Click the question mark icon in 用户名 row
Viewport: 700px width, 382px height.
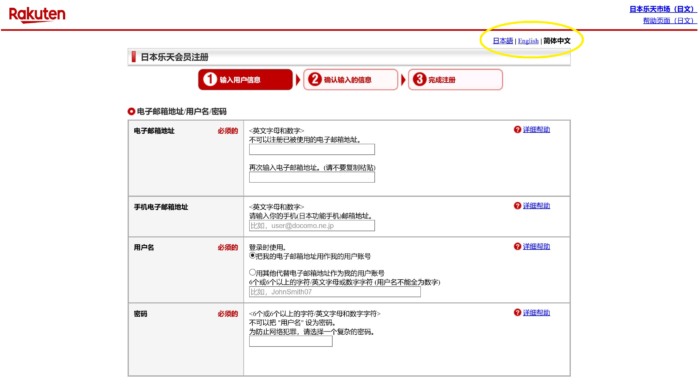pyautogui.click(x=517, y=246)
